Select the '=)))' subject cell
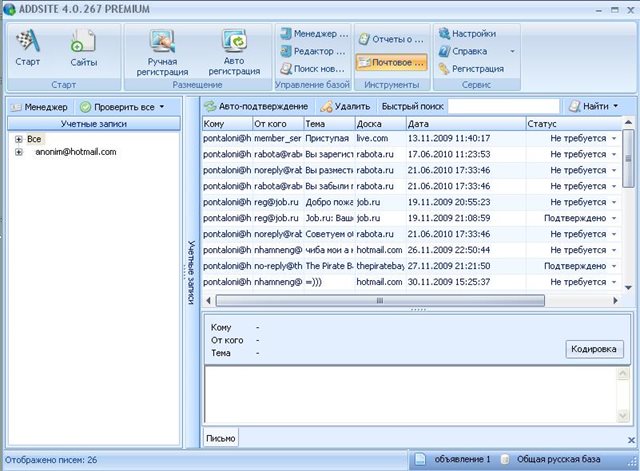Viewport: 640px width, 471px height. tap(329, 282)
